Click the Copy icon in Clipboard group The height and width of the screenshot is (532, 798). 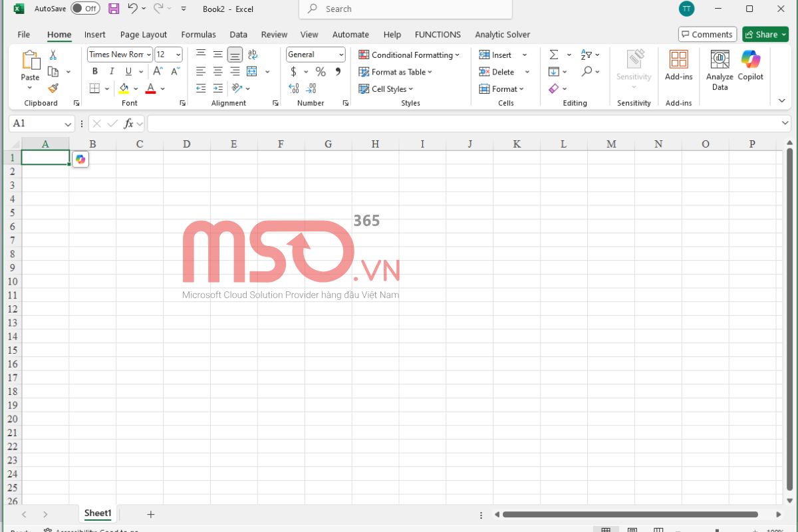pyautogui.click(x=53, y=72)
